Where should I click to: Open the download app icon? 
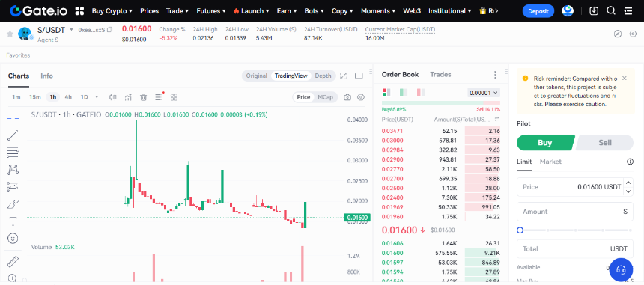pos(594,11)
